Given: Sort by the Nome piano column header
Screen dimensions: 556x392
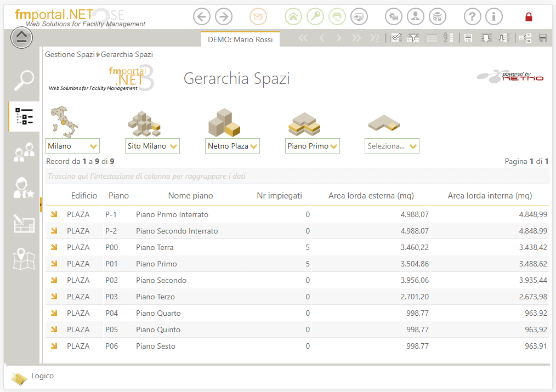Looking at the screenshot, I should pyautogui.click(x=190, y=196).
